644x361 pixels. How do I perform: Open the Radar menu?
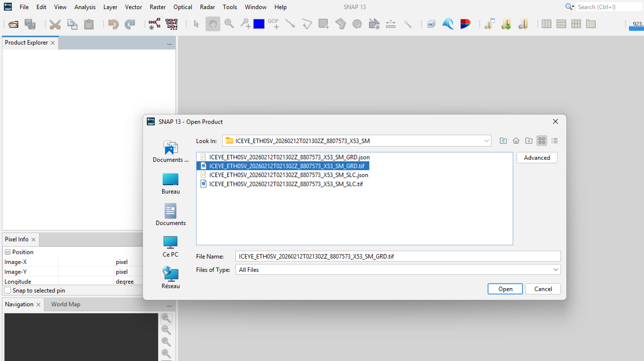207,7
